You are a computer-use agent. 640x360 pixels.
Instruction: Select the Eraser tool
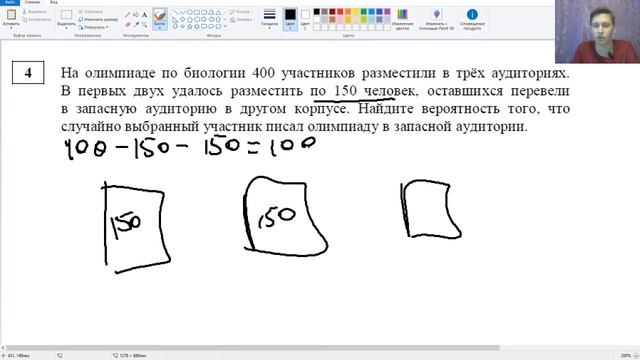pyautogui.click(x=128, y=24)
